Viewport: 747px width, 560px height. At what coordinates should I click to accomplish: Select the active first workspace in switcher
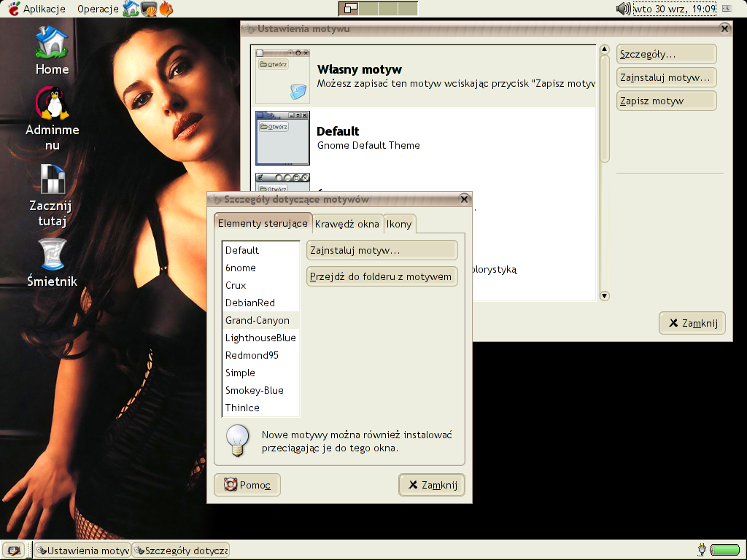[x=349, y=9]
